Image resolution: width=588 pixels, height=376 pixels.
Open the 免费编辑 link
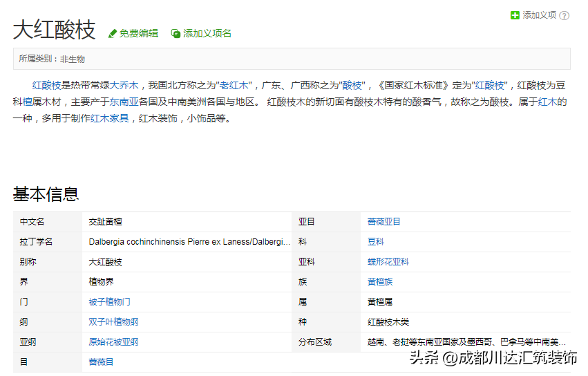138,33
